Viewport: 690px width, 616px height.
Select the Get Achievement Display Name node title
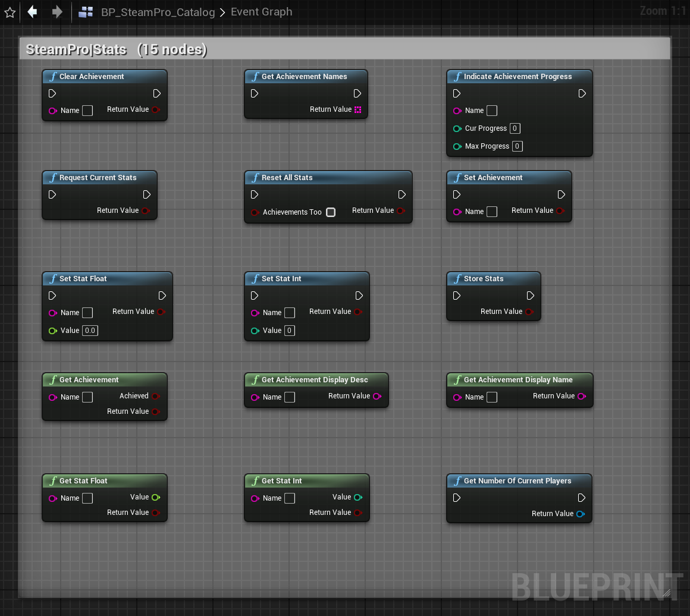(518, 380)
